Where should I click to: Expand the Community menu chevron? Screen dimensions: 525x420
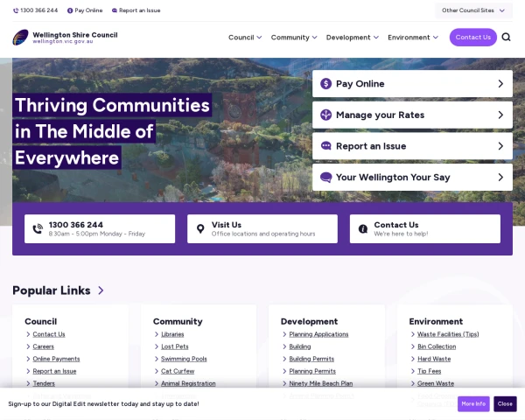point(314,38)
